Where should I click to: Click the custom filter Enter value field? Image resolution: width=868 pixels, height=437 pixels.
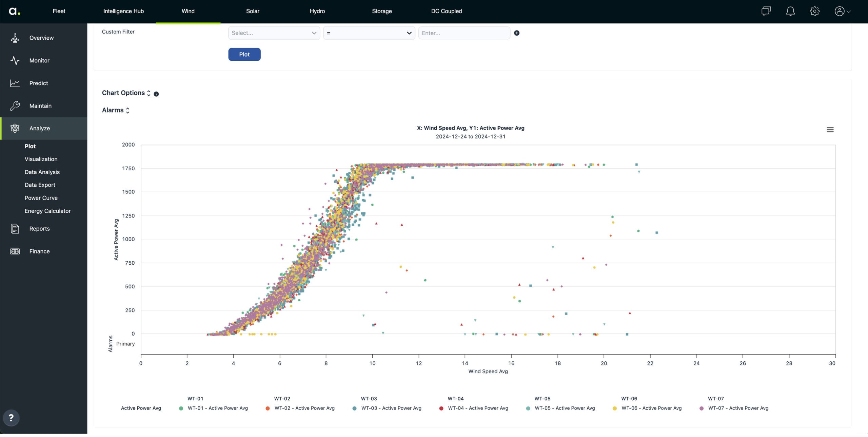[x=464, y=33]
